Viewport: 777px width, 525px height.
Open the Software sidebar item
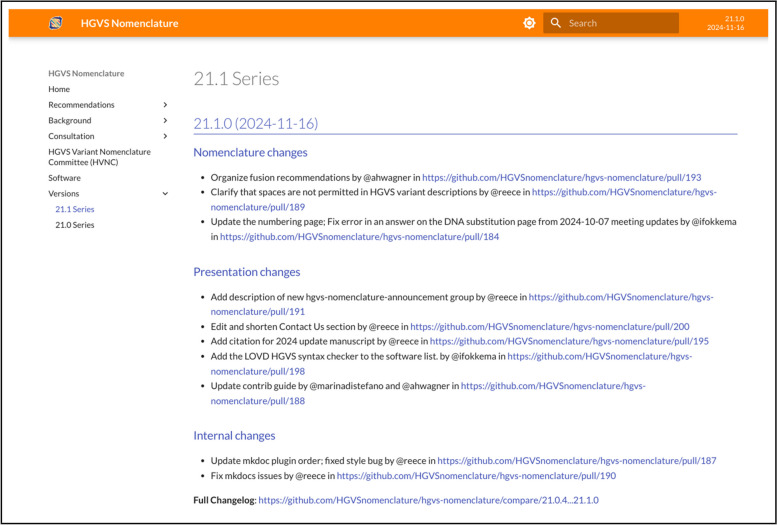[x=65, y=178]
